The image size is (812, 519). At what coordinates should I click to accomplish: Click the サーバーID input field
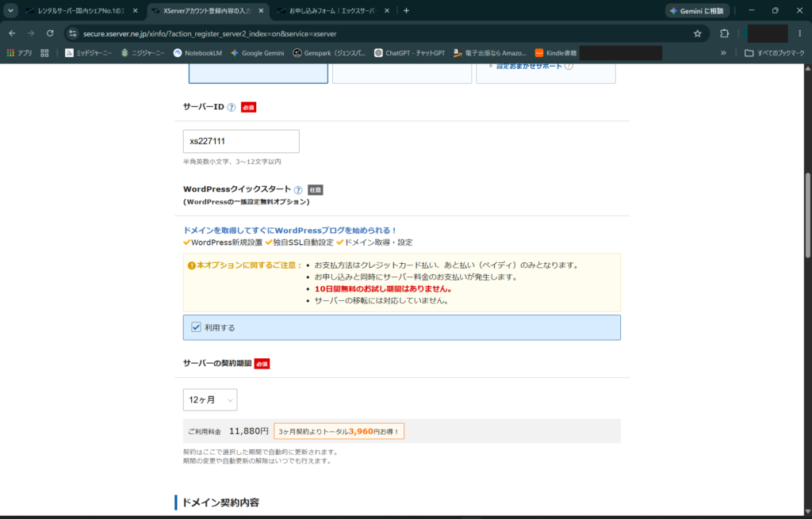coord(241,141)
